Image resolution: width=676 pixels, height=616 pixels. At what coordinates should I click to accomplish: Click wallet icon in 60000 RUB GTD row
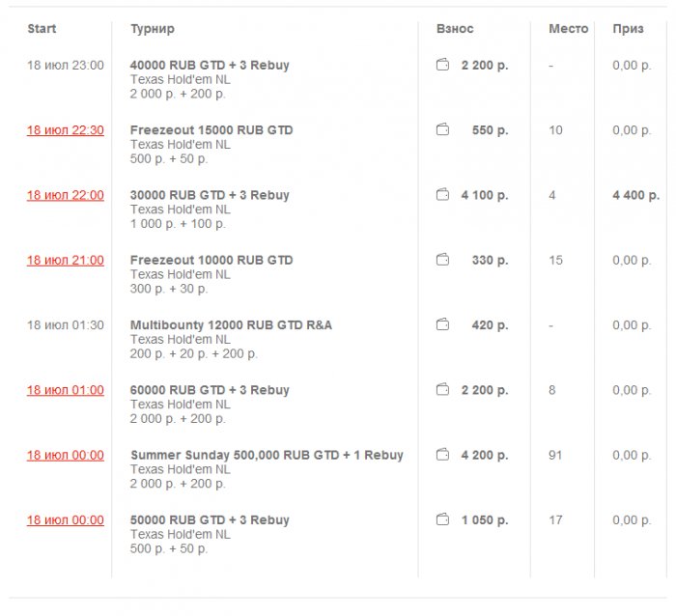point(442,390)
